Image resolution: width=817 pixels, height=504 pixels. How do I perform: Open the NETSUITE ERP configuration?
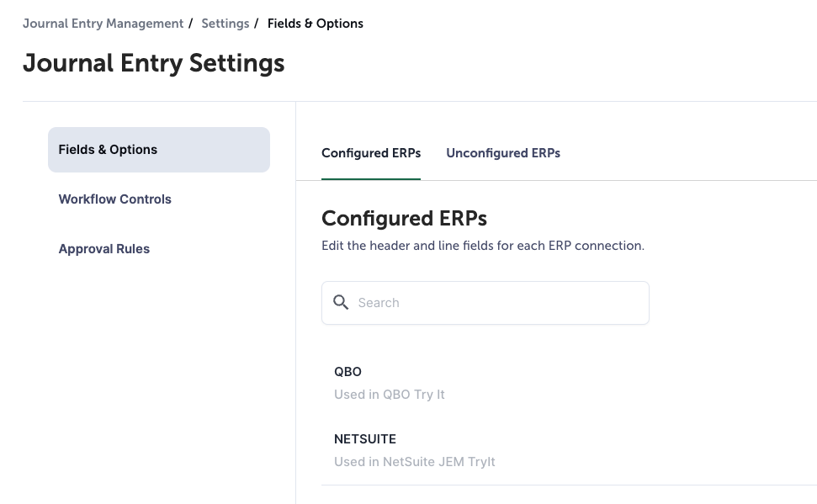tap(365, 439)
